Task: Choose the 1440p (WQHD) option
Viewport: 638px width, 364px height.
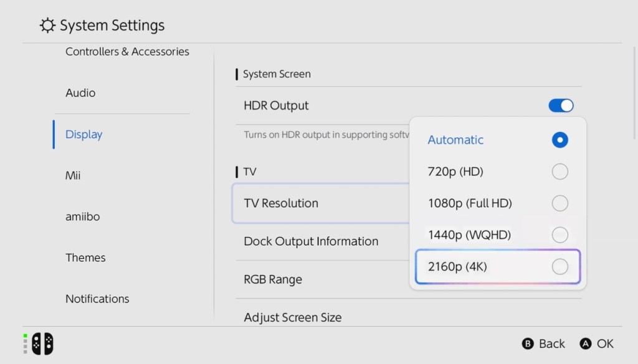Action: click(559, 235)
